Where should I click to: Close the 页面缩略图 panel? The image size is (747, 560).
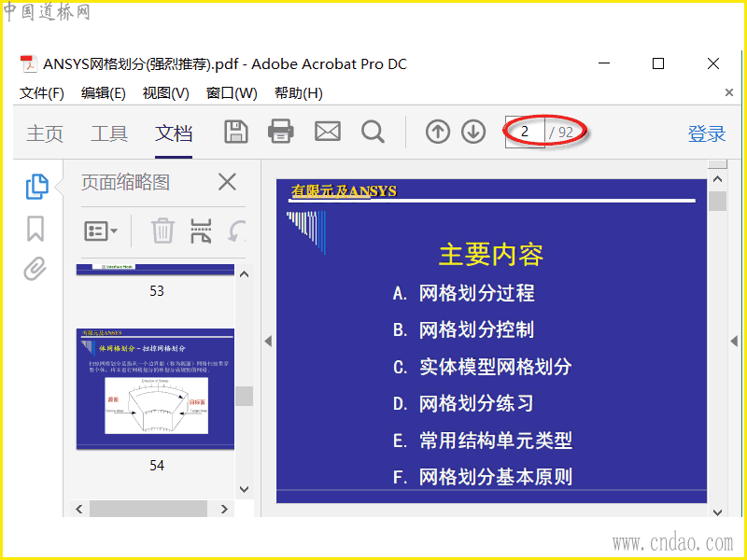coord(227,182)
